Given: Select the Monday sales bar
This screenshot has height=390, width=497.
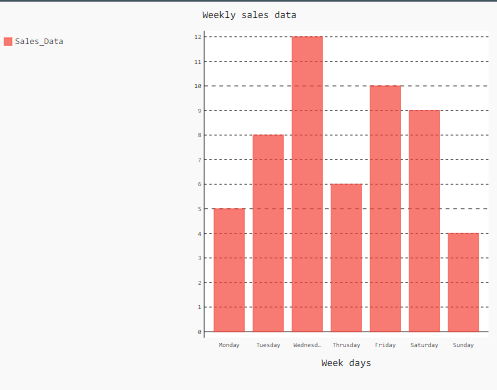Looking at the screenshot, I should 229,270.
